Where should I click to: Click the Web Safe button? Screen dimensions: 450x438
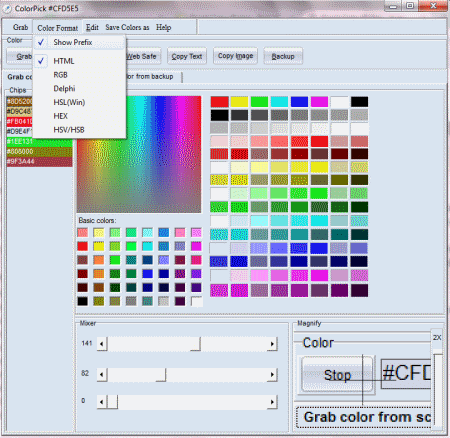pos(143,56)
